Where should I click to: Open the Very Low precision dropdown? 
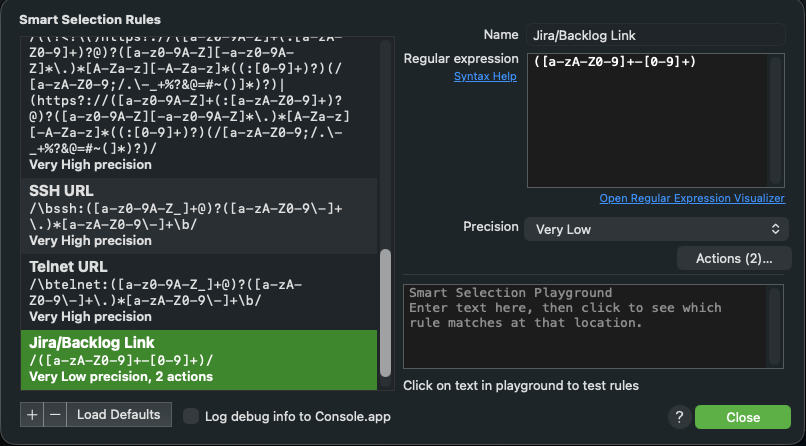tap(656, 229)
